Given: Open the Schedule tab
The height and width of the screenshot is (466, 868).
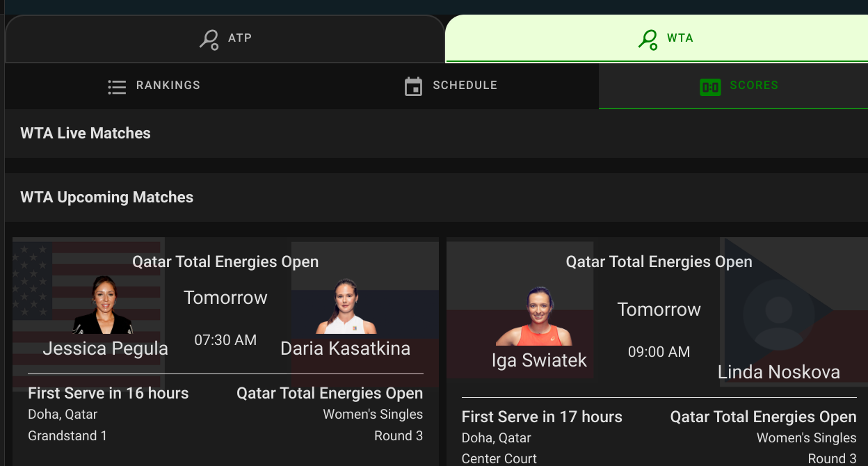Looking at the screenshot, I should coord(451,86).
